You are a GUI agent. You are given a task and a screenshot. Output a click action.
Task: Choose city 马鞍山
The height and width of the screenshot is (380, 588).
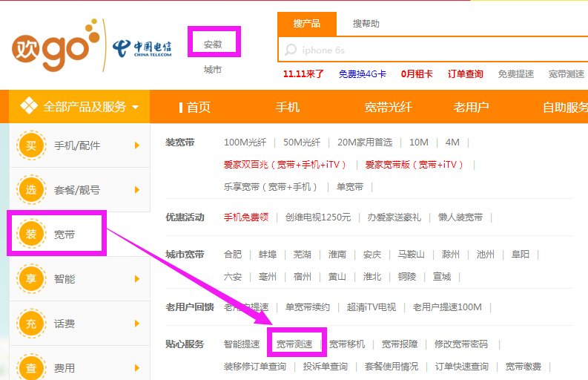click(411, 255)
